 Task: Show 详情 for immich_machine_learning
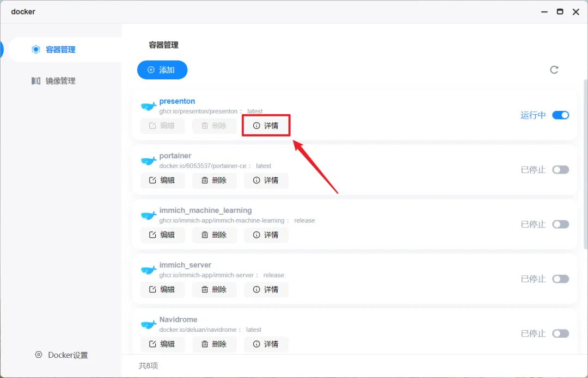(266, 235)
